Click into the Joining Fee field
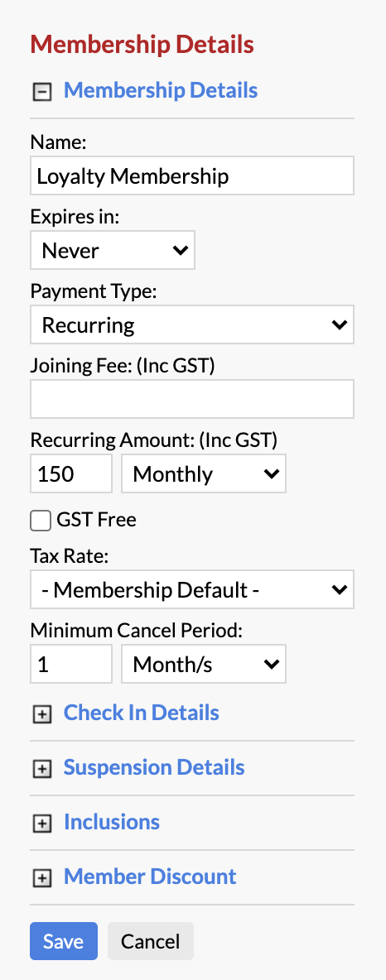 pos(192,399)
